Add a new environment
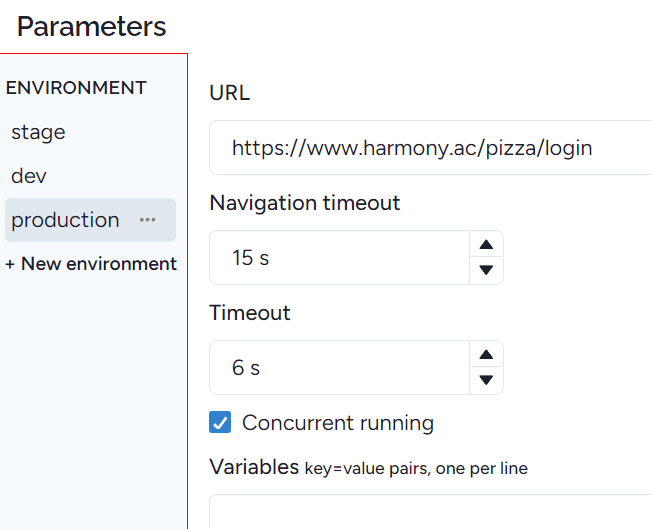The image size is (652, 529). pos(91,264)
